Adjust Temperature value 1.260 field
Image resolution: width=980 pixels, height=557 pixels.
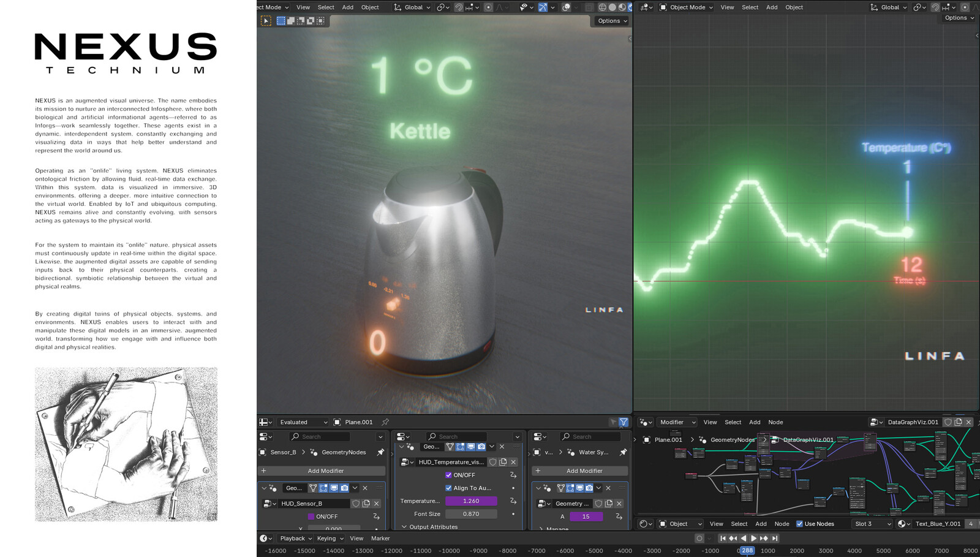coord(471,501)
